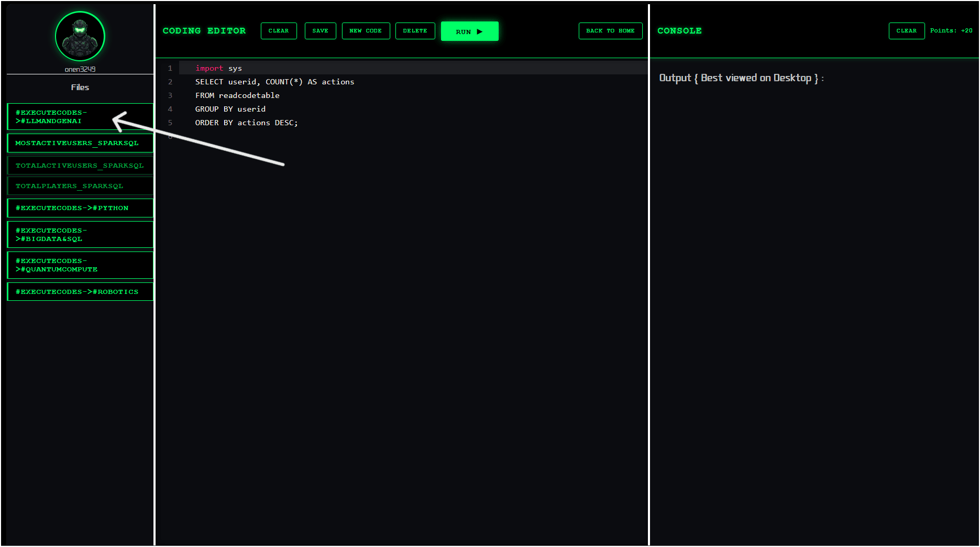Open #EXECUTECODES->#LLMANDGENAI folder
Image resolution: width=980 pixels, height=547 pixels.
pyautogui.click(x=80, y=116)
